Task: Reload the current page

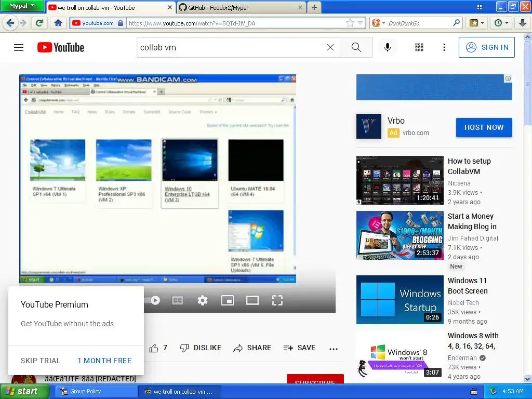Action: tap(39, 23)
